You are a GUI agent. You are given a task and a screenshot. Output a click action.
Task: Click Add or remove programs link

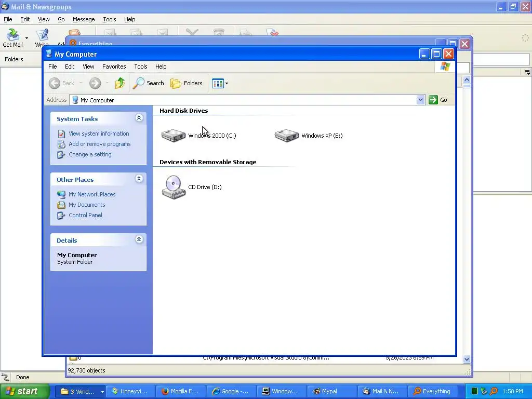(99, 144)
